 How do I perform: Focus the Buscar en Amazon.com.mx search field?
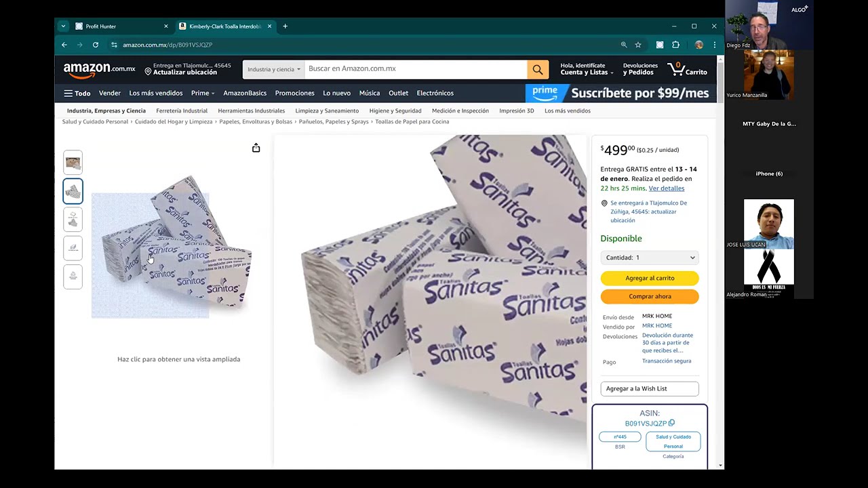pos(415,69)
